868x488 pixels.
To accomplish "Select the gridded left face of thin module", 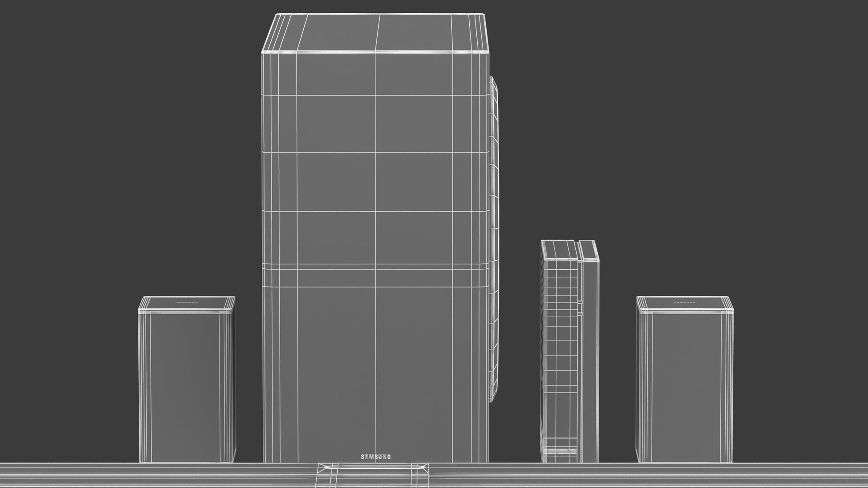I will click(x=560, y=357).
